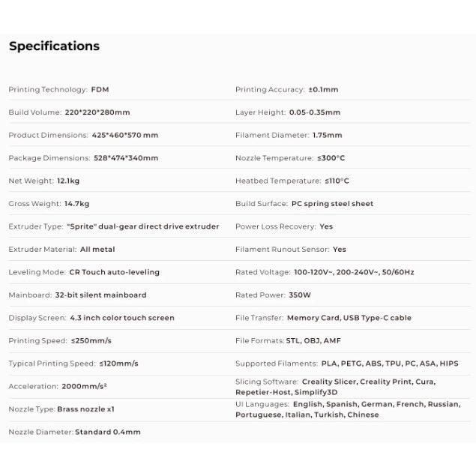This screenshot has height=476, width=476.
Task: Click the Standard 0.4mm nozzle diameter value
Action: click(x=108, y=432)
